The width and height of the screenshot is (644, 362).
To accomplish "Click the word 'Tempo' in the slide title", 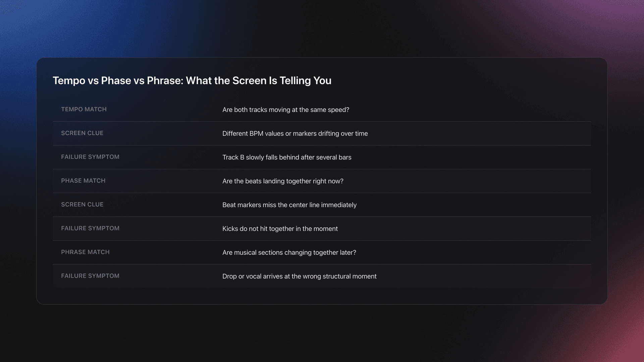I will coord(69,81).
